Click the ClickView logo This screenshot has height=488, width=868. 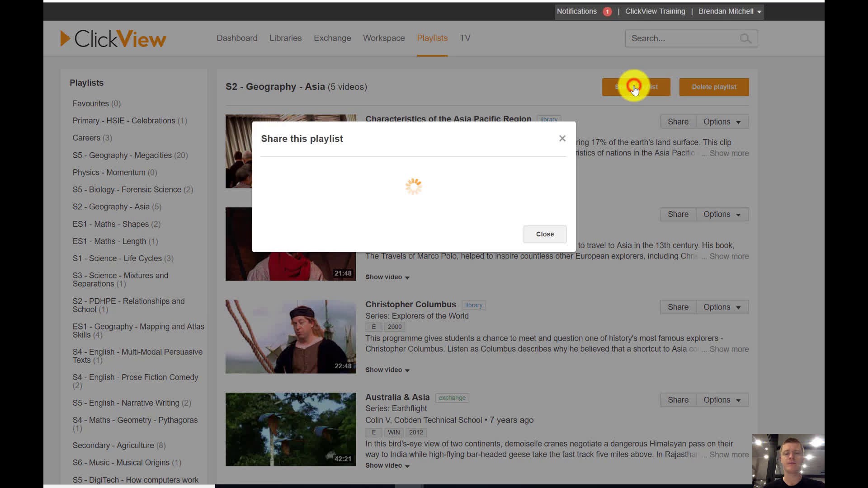click(x=113, y=39)
